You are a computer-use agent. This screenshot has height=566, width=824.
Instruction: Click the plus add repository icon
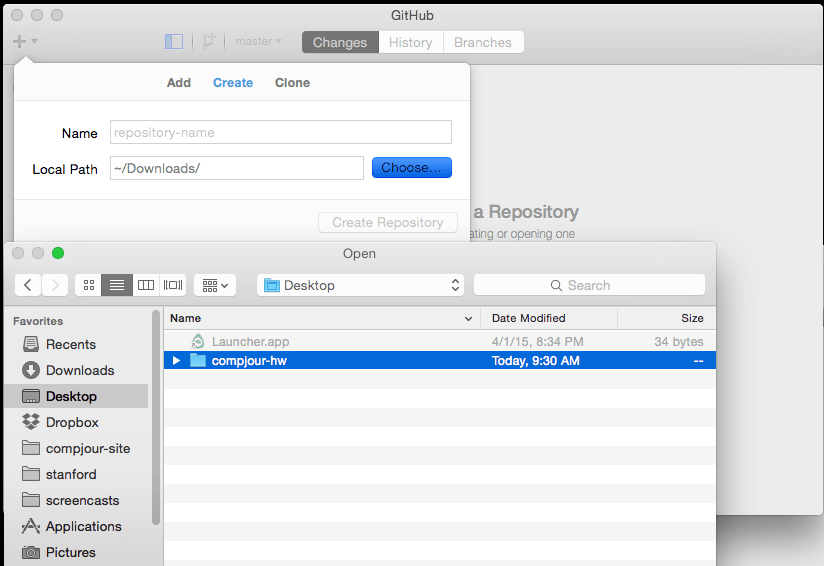point(19,41)
